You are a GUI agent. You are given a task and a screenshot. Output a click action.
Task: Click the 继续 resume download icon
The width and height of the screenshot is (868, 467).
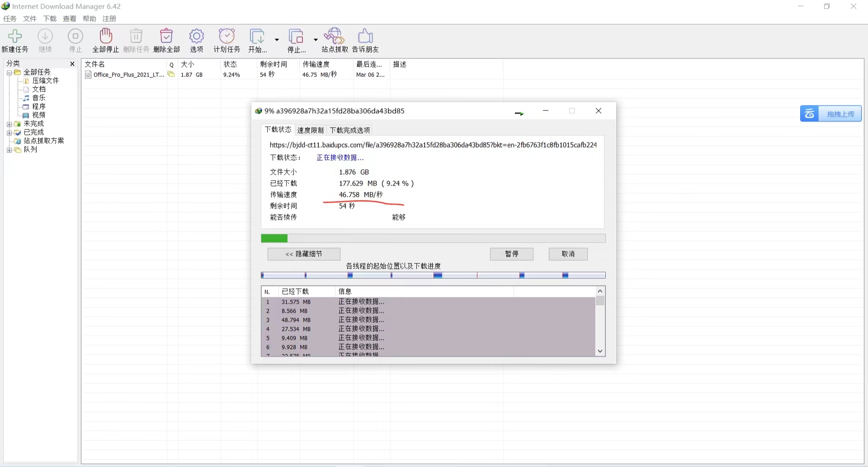[45, 36]
